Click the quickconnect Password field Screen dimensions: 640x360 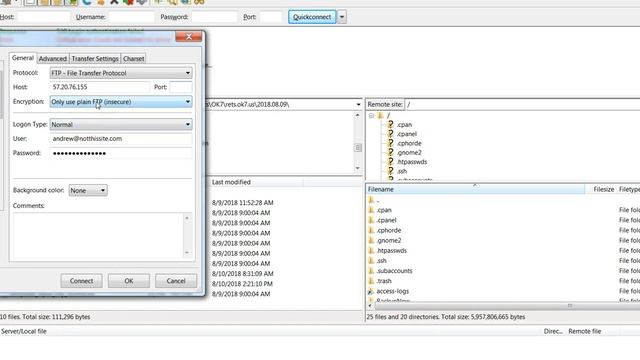click(214, 17)
